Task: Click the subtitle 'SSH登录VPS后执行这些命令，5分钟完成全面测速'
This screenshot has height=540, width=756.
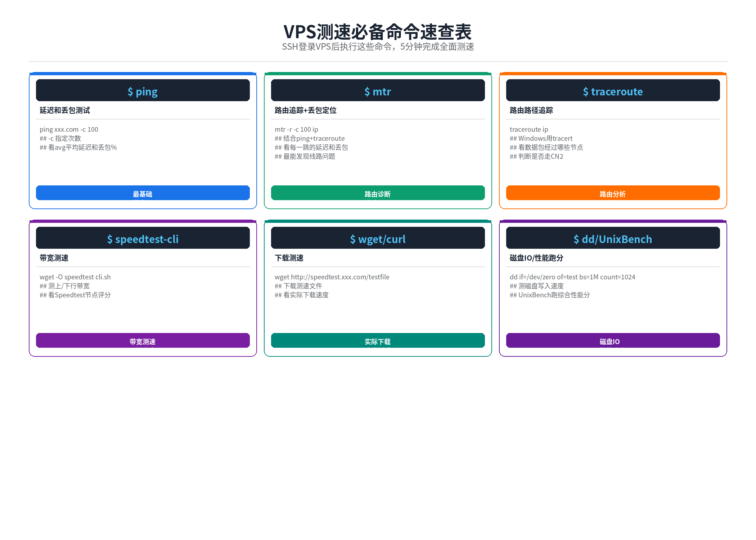Action: pos(378,47)
